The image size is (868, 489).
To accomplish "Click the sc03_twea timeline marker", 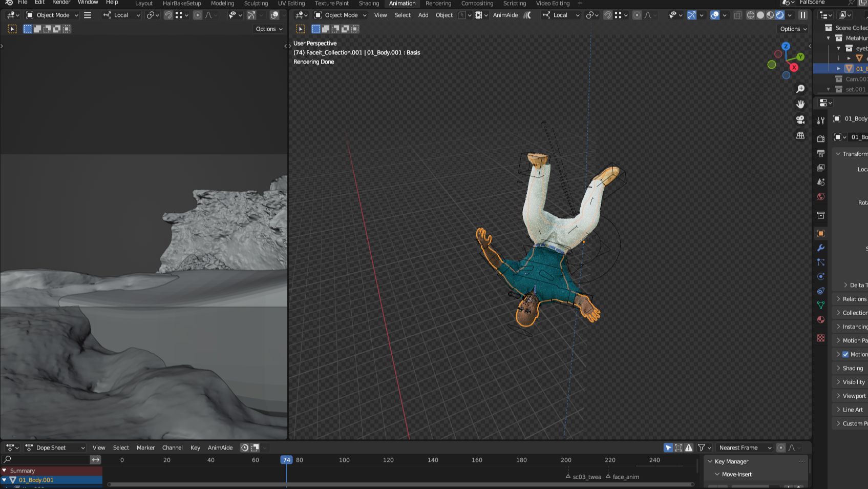I will tap(568, 476).
